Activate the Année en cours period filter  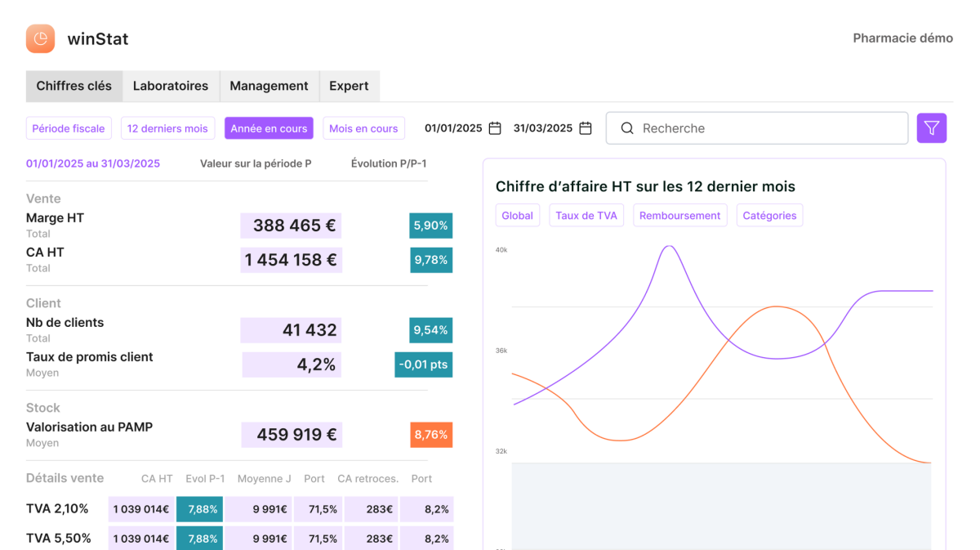pos(269,128)
